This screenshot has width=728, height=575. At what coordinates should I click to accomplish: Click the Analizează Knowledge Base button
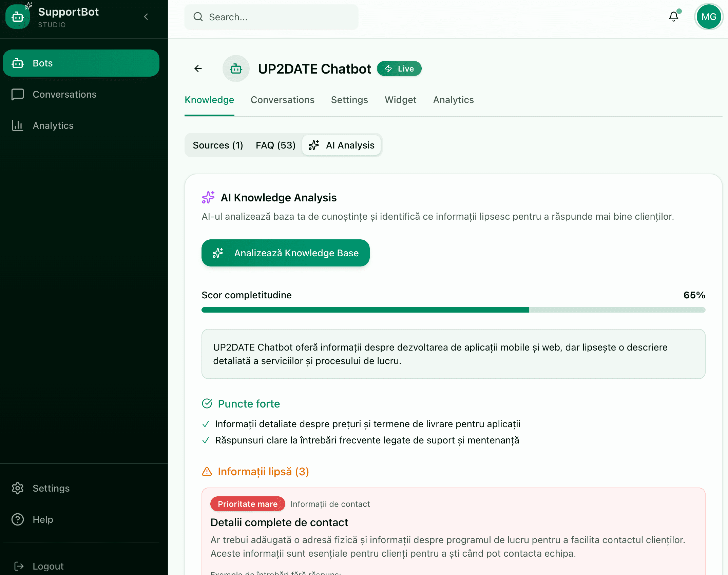pyautogui.click(x=285, y=253)
